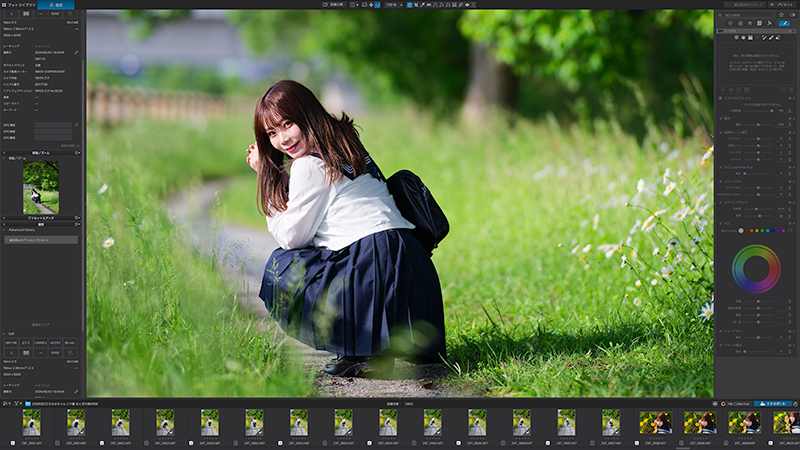Activate the crop tool in top toolbar
The height and width of the screenshot is (450, 800).
[416, 5]
